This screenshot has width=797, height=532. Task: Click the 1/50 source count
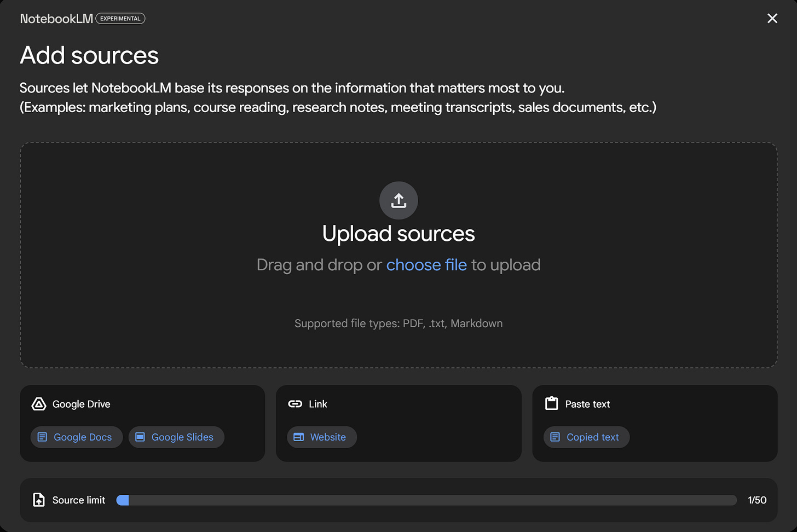click(x=757, y=500)
